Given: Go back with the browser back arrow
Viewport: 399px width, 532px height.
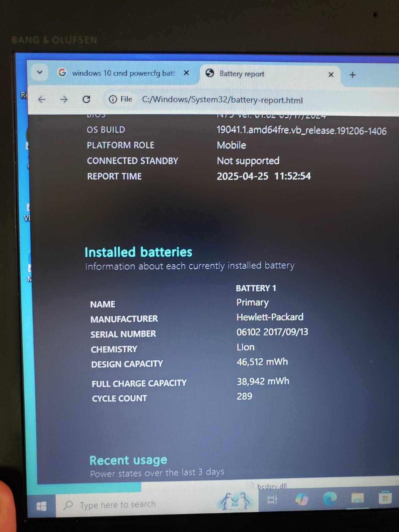Looking at the screenshot, I should pyautogui.click(x=42, y=99).
